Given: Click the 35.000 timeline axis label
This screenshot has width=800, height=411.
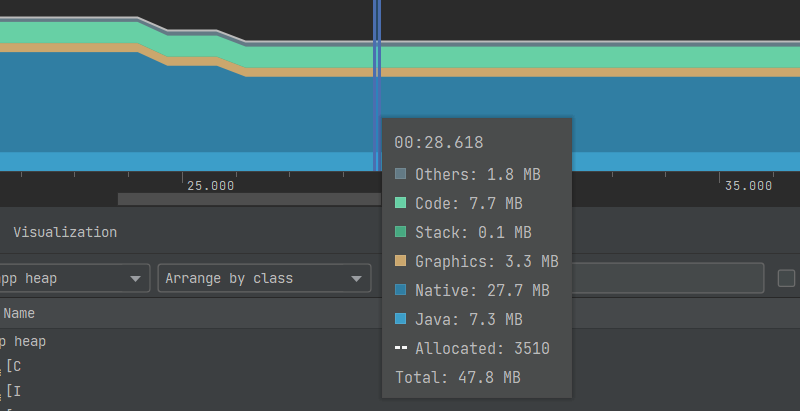Looking at the screenshot, I should [748, 186].
